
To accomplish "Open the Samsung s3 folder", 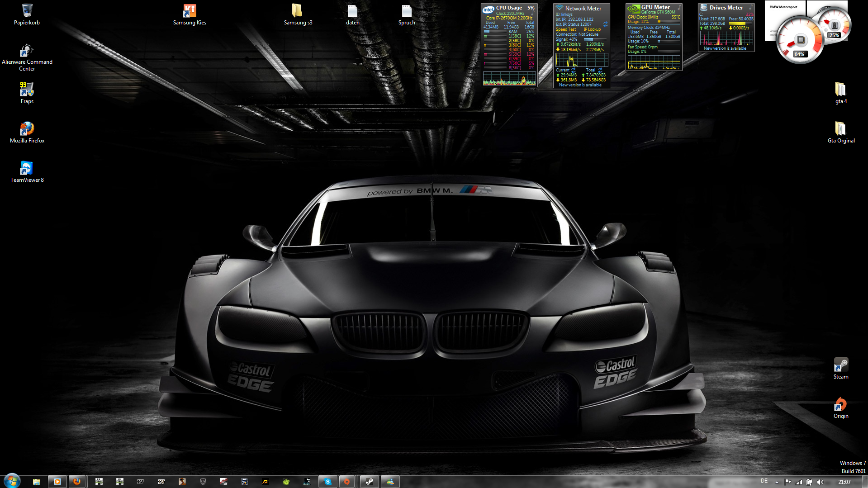I will (x=298, y=14).
